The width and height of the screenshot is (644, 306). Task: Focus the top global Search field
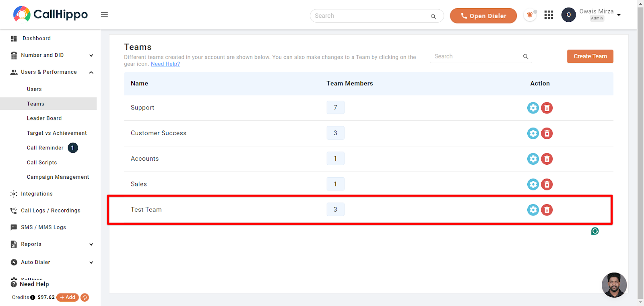click(377, 16)
